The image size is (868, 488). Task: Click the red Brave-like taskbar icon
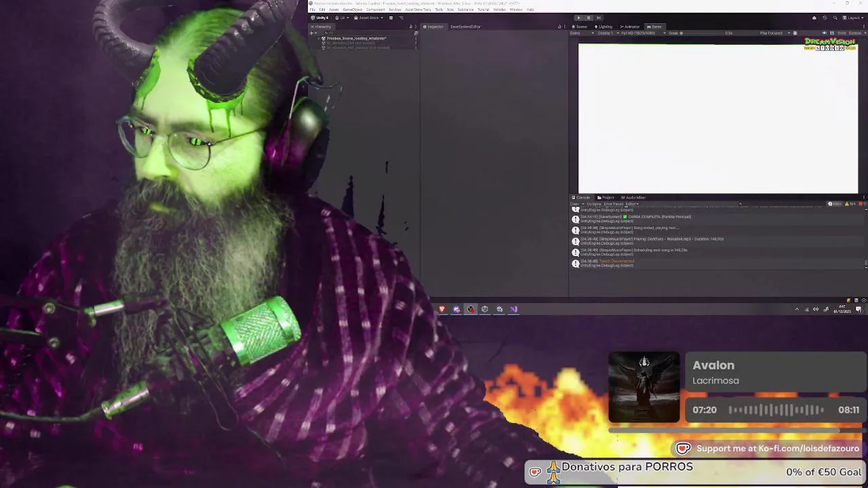coord(441,309)
